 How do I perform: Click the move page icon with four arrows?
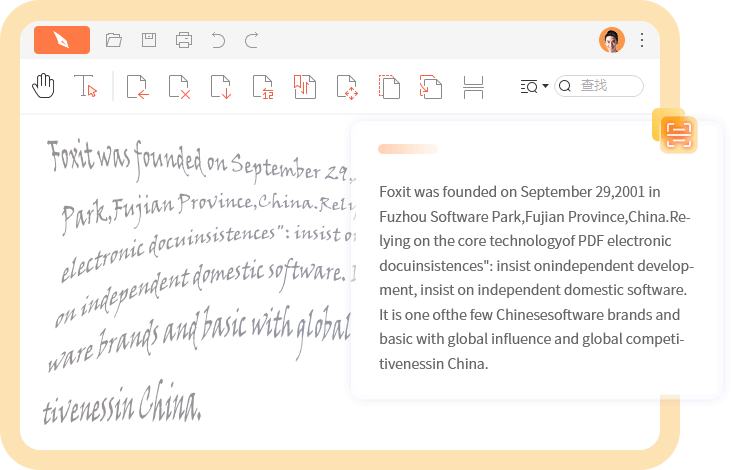[x=347, y=87]
